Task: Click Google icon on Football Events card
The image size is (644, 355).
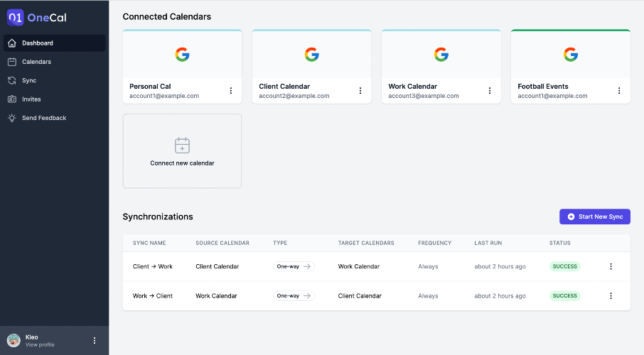Action: click(571, 55)
